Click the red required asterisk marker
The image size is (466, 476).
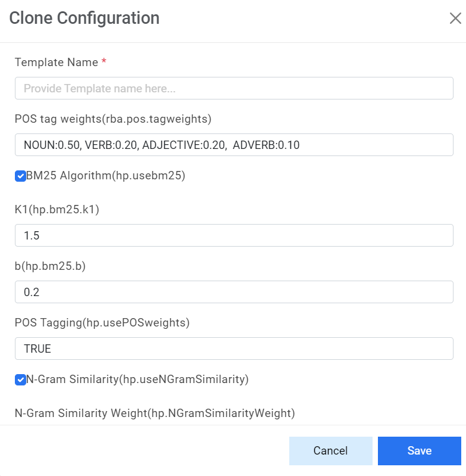pyautogui.click(x=104, y=62)
